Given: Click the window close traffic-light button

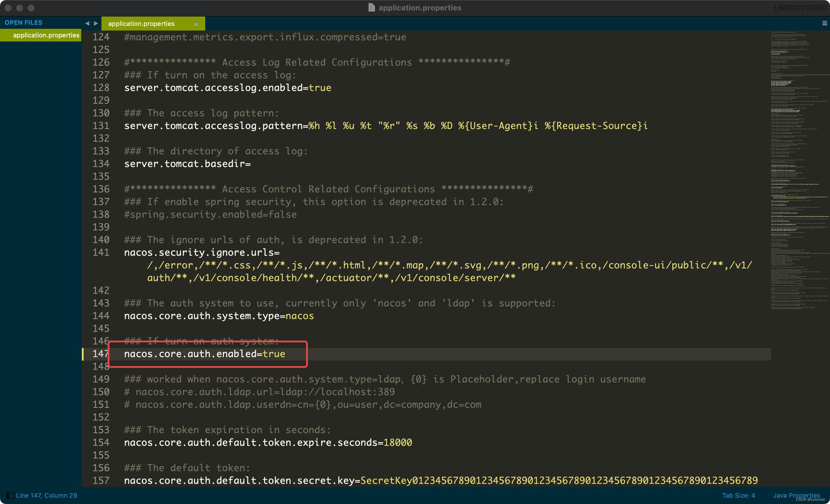Looking at the screenshot, I should 8,8.
